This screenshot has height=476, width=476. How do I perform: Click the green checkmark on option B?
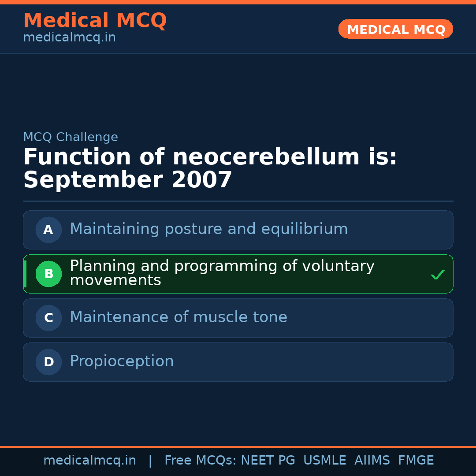[x=437, y=275]
